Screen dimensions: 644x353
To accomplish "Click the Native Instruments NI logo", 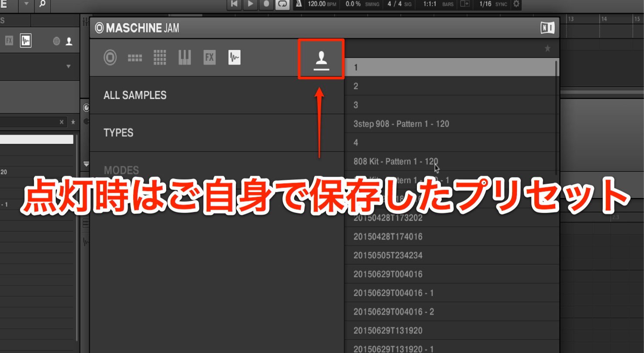I will [x=547, y=28].
